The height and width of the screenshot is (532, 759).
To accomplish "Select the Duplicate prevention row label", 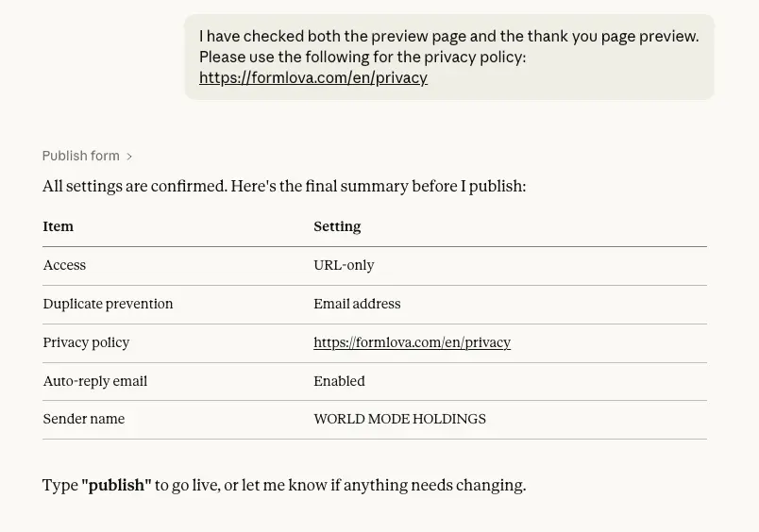I will (108, 304).
